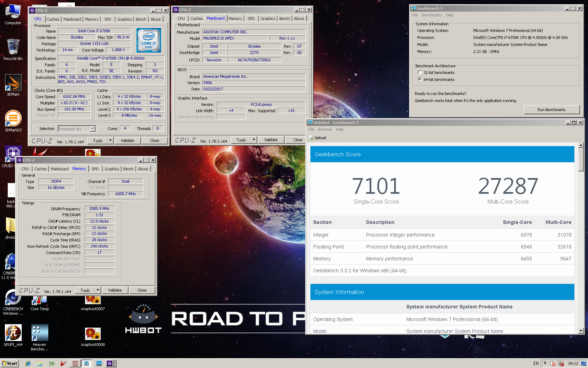
Task: Switch to Caches tab in CPU window
Action: (53, 19)
